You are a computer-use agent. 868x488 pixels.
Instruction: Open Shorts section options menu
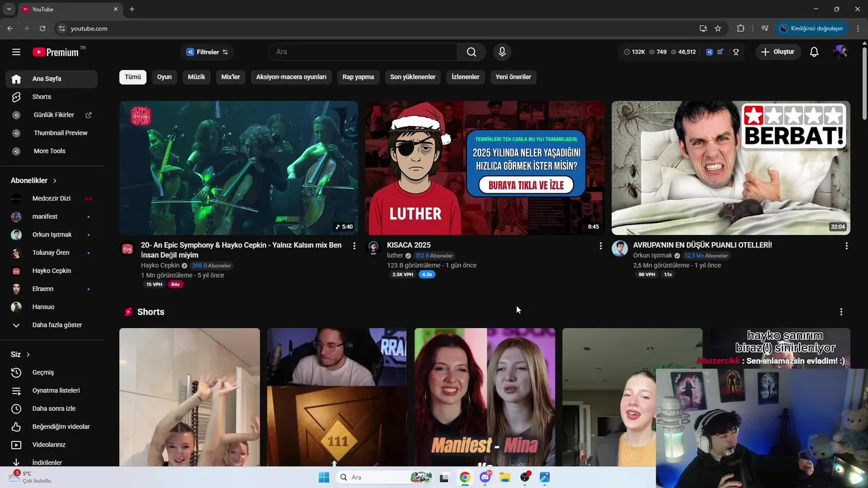[x=841, y=312]
